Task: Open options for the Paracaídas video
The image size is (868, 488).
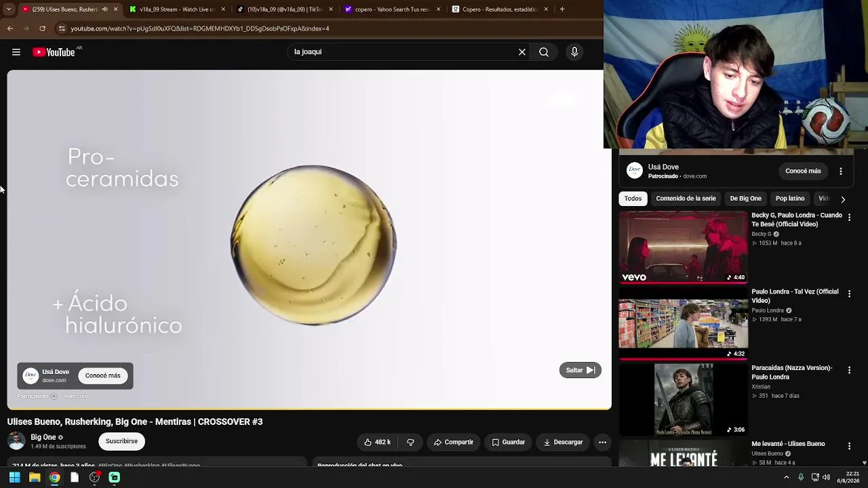Action: point(849,370)
